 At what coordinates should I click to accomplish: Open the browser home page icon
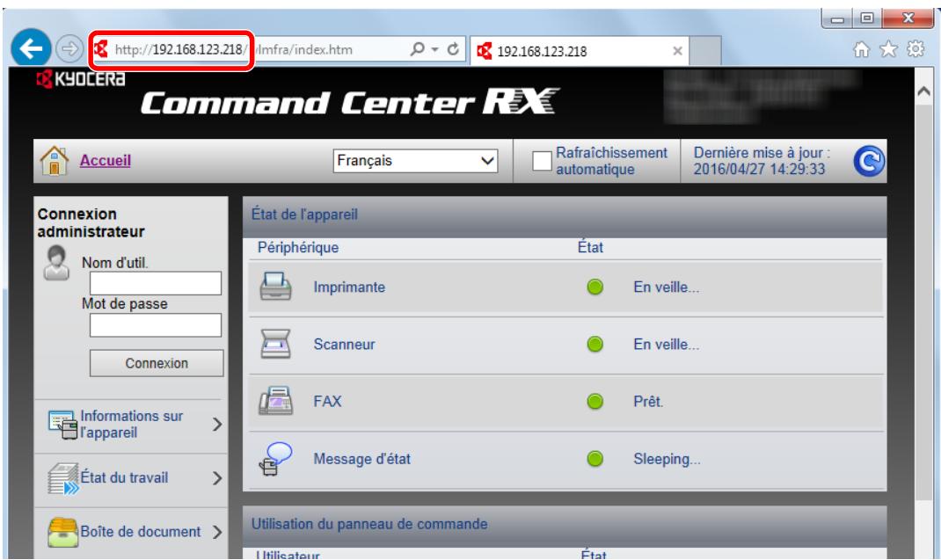tap(861, 49)
